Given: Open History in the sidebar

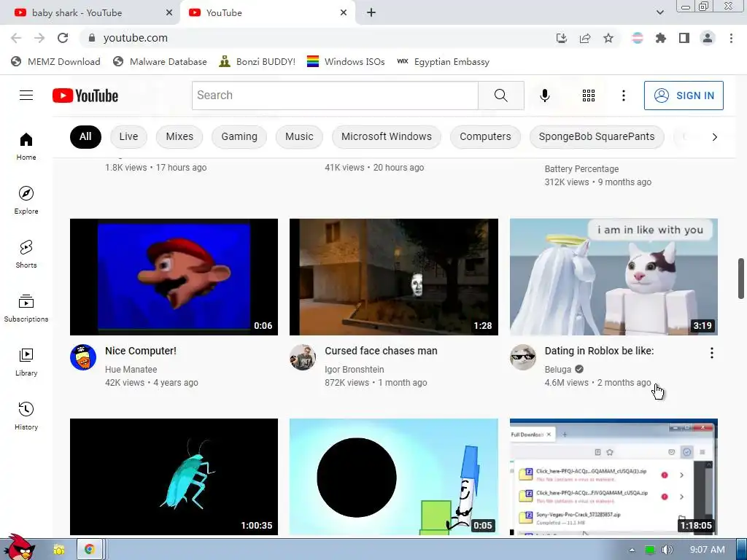Looking at the screenshot, I should 26,416.
